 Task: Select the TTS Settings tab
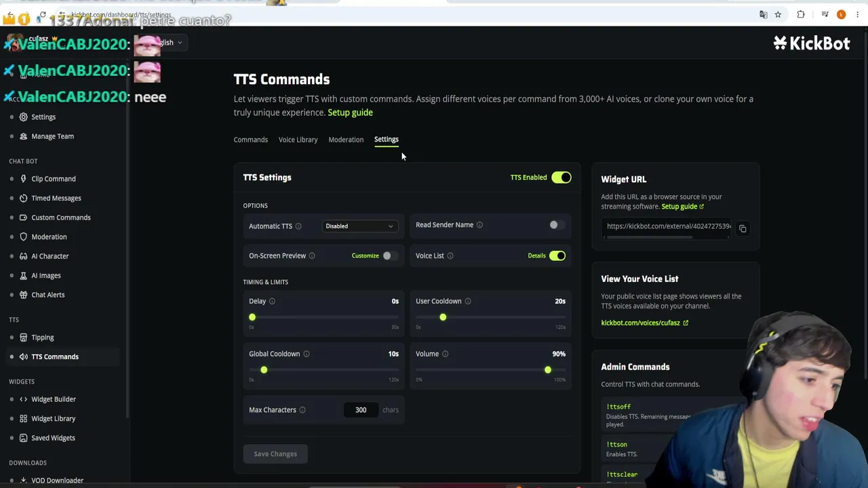pyautogui.click(x=387, y=140)
